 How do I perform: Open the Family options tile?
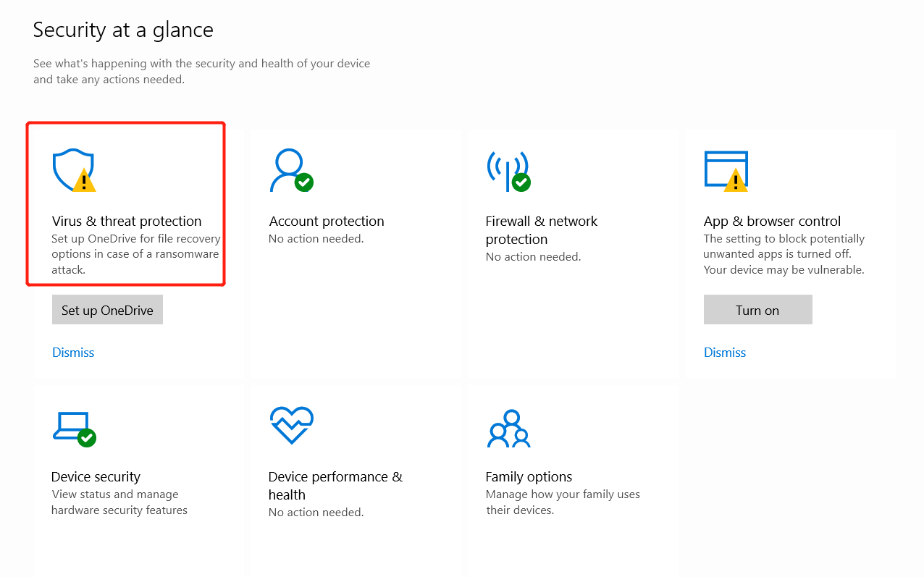click(572, 478)
